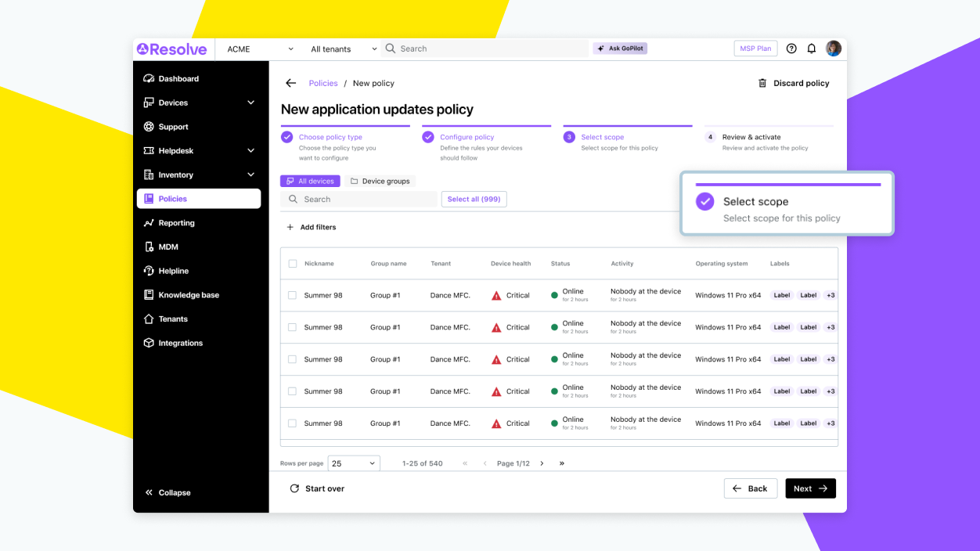The width and height of the screenshot is (980, 551).
Task: Open the Policies breadcrumb link
Action: (323, 83)
